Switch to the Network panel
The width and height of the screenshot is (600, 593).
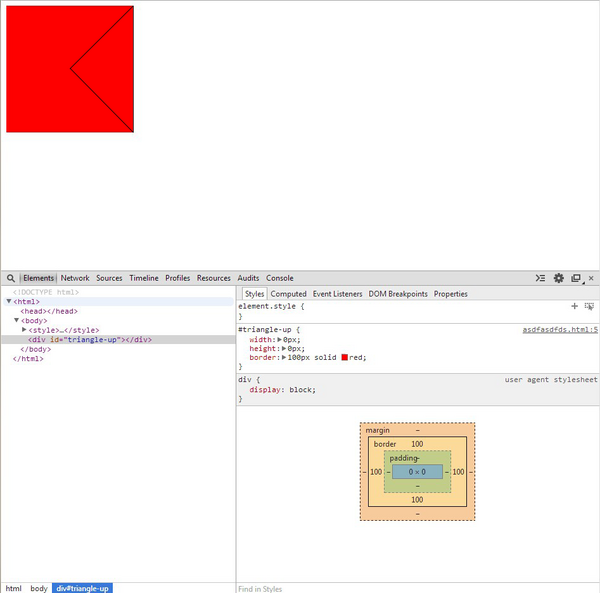75,278
